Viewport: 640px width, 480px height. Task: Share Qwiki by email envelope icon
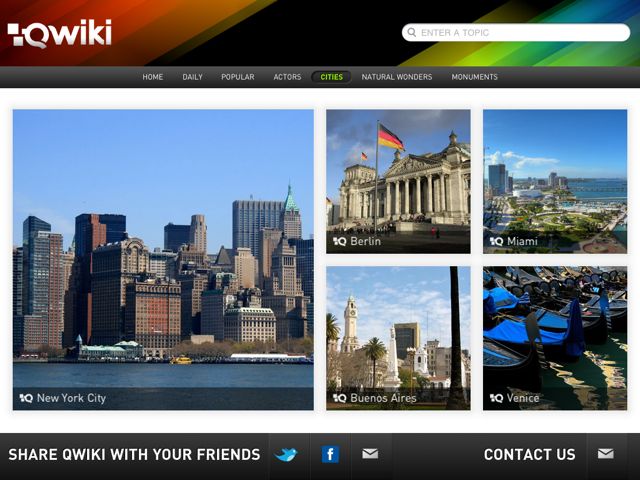click(370, 453)
